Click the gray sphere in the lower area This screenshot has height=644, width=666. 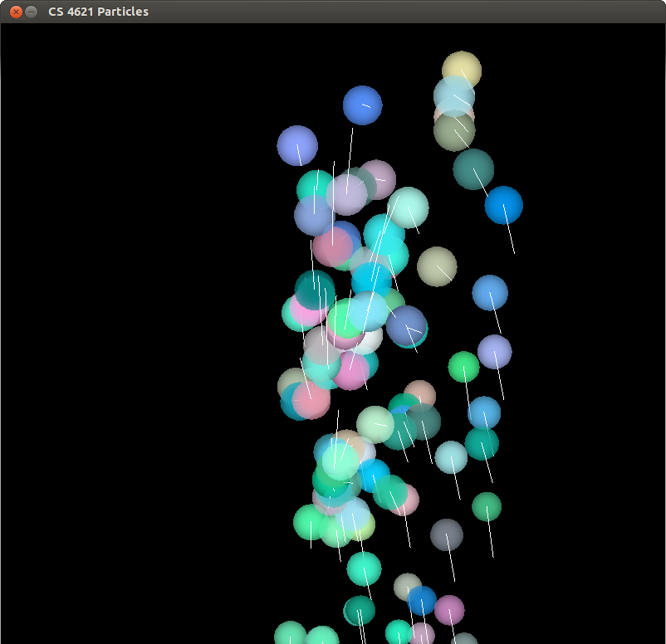click(446, 534)
